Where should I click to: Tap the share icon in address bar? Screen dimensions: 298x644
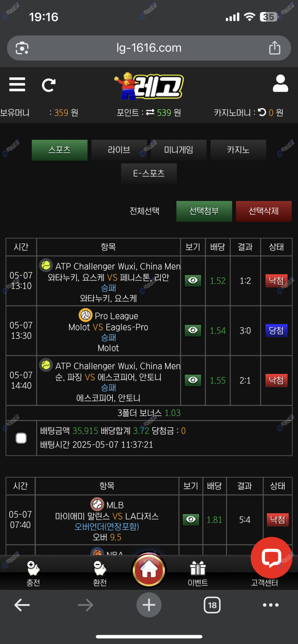click(274, 48)
